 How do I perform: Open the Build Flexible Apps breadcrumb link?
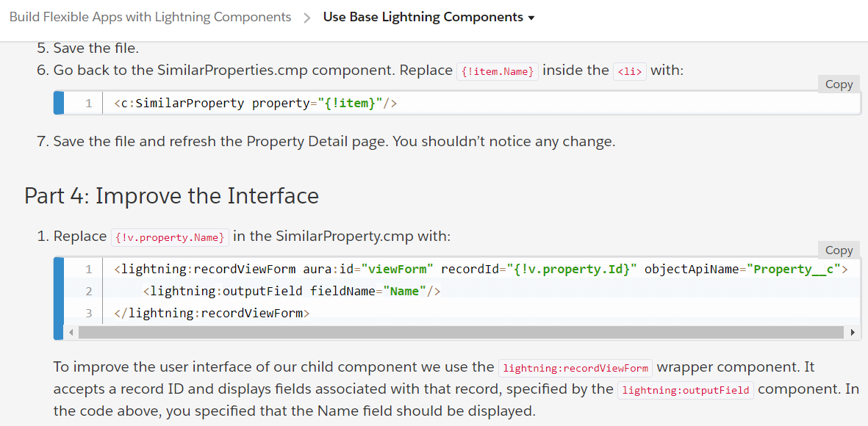(150, 17)
